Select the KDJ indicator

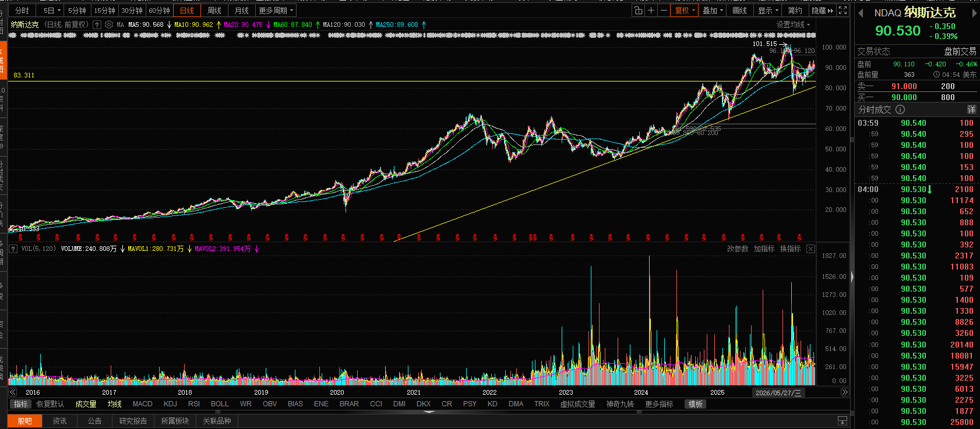click(170, 404)
